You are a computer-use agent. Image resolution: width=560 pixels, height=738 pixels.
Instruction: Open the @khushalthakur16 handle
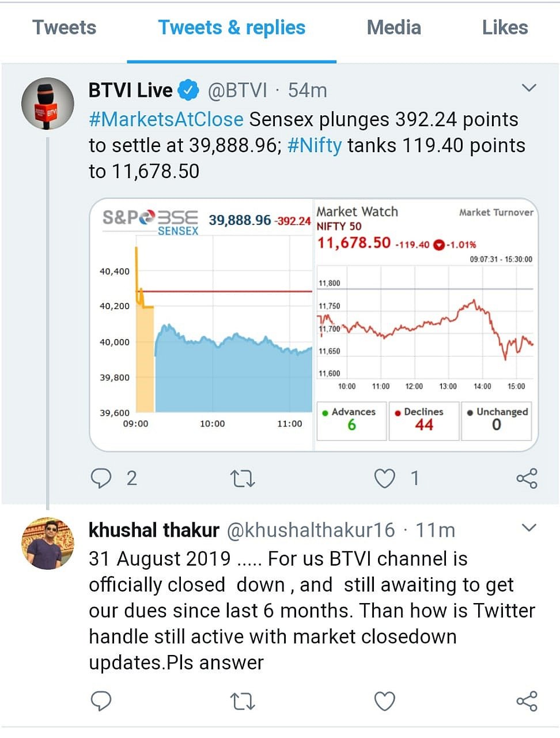coord(311,530)
